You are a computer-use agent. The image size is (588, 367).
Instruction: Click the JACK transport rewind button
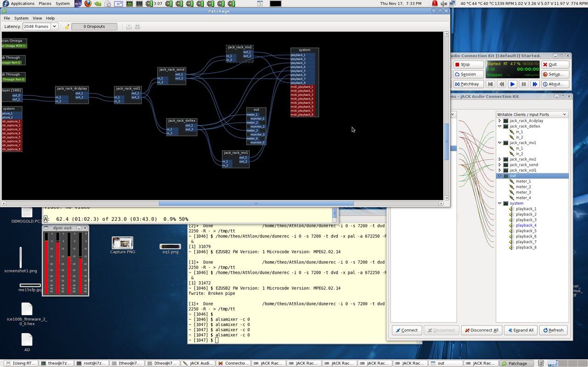(502, 84)
